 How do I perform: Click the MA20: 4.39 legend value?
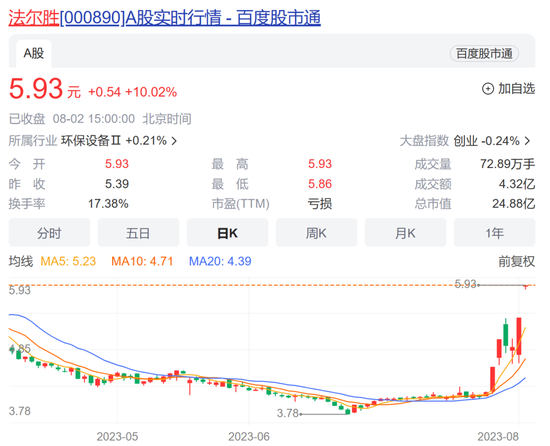[220, 261]
